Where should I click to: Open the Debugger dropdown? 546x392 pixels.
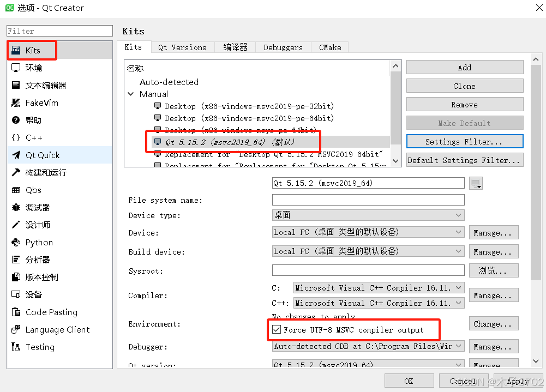coord(368,346)
